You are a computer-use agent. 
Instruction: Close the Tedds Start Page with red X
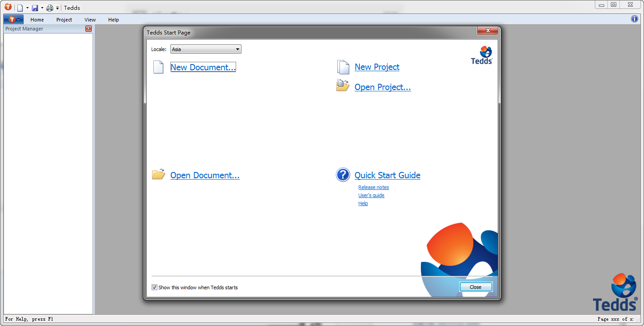coord(487,30)
